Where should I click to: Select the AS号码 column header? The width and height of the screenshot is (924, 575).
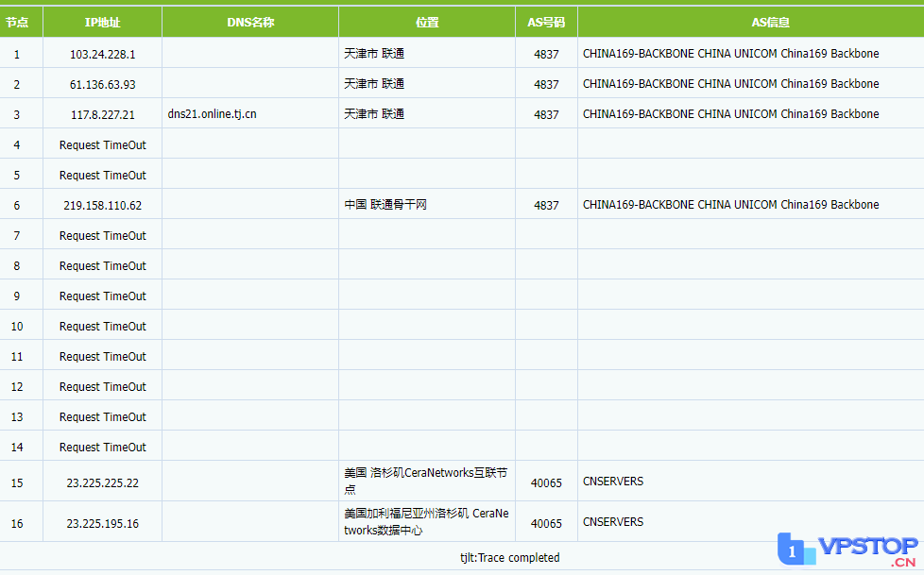(546, 23)
